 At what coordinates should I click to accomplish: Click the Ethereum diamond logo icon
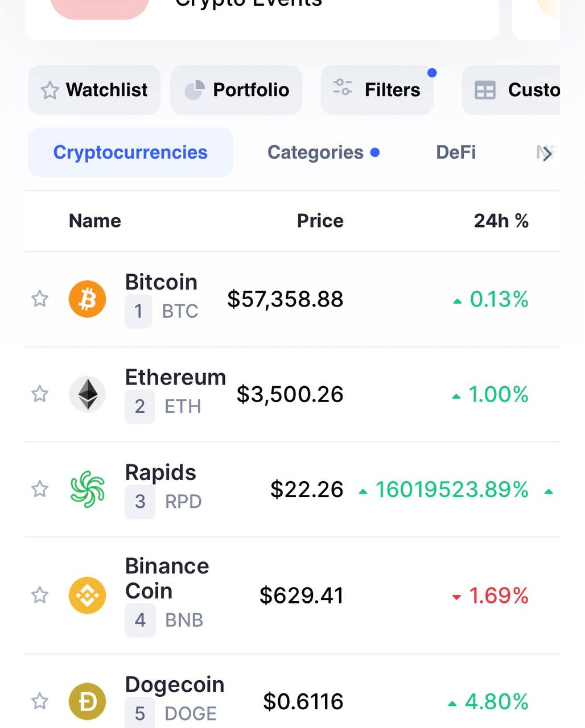87,394
